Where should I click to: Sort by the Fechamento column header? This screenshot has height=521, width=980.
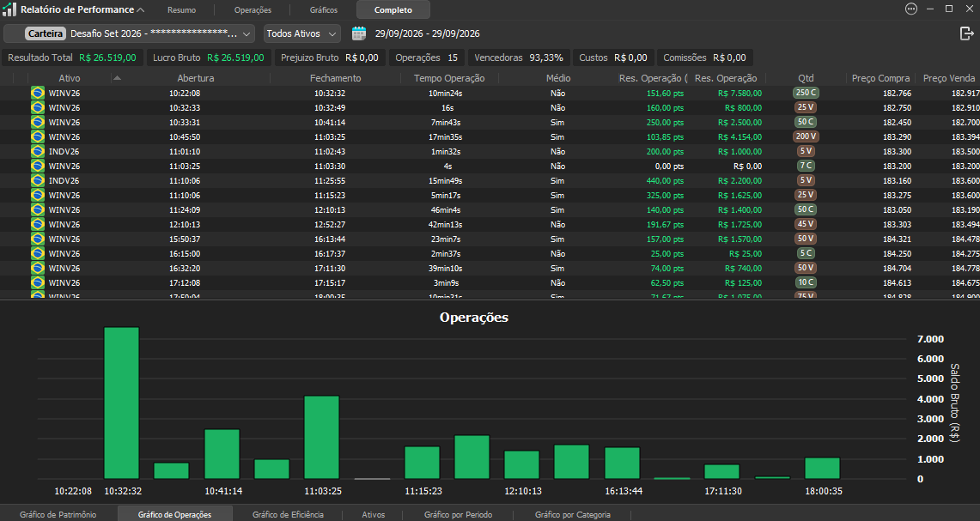[336, 78]
